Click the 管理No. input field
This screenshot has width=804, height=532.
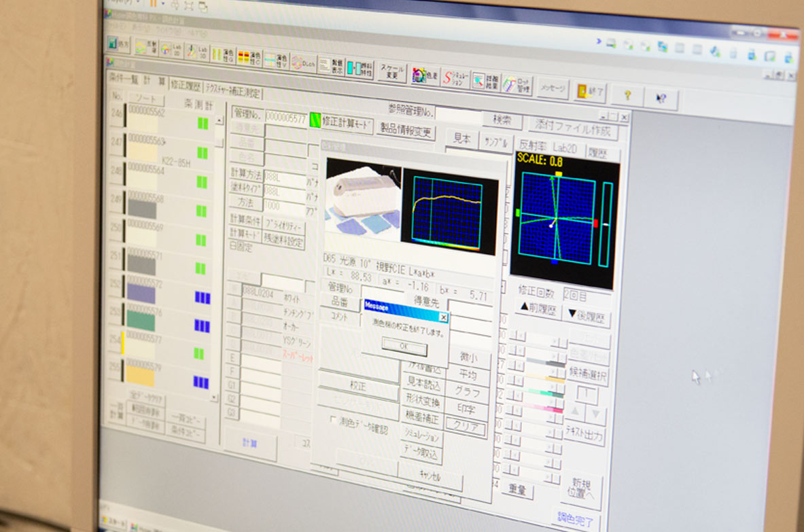pos(286,118)
